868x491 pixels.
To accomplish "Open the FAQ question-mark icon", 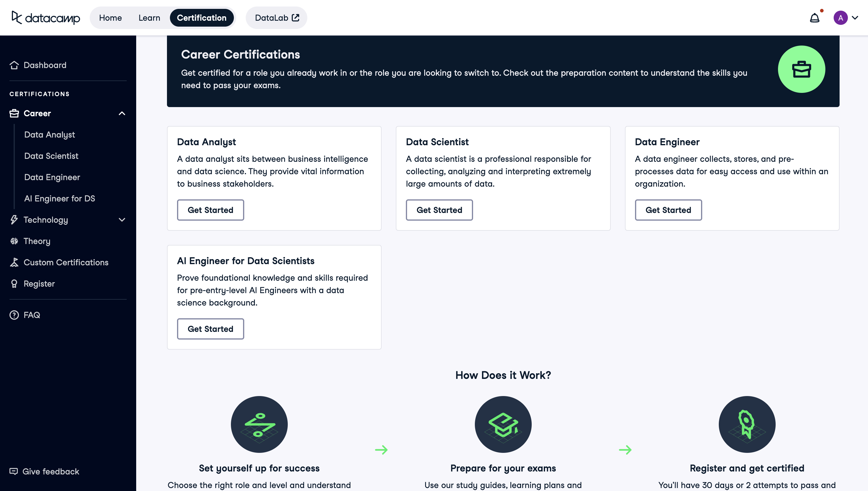I will pos(14,315).
